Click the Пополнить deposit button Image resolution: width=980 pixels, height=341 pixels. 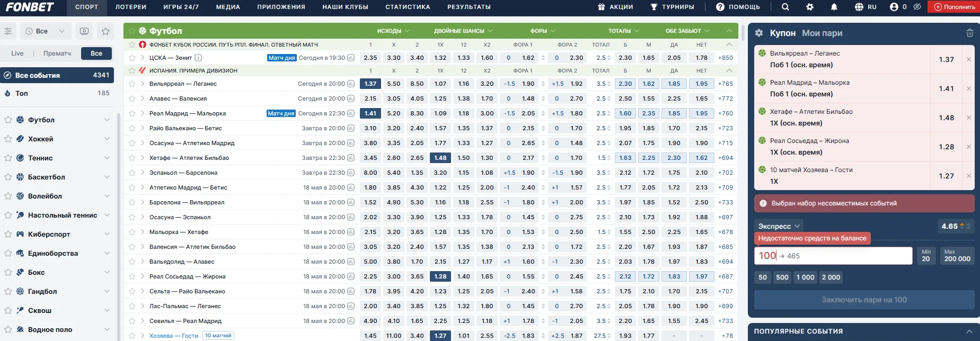(x=954, y=7)
